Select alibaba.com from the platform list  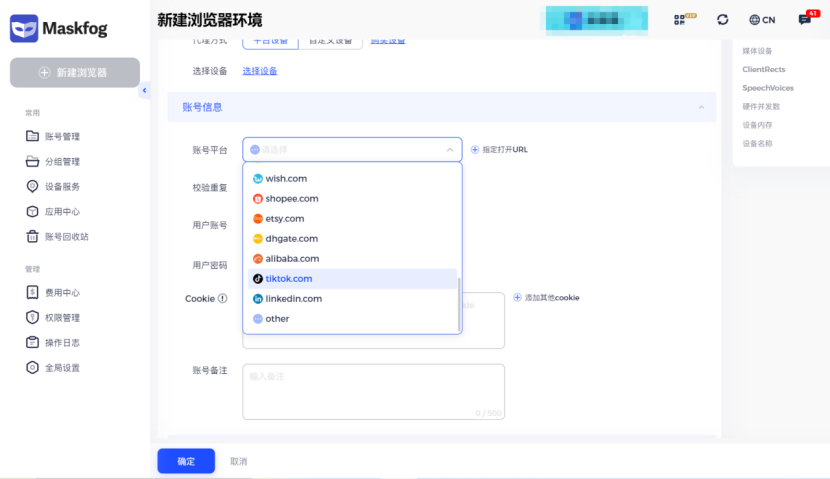click(x=352, y=259)
